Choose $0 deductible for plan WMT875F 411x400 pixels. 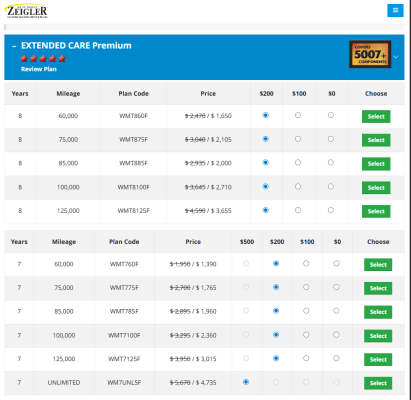[x=331, y=139]
